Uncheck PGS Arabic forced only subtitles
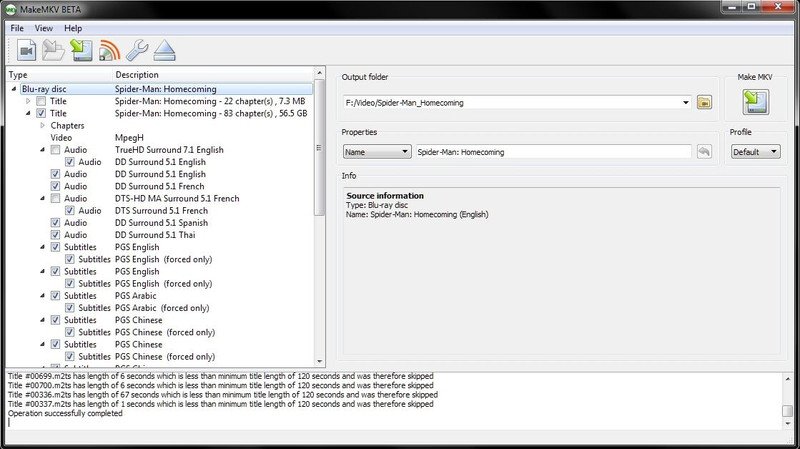Image resolution: width=800 pixels, height=449 pixels. 69,308
